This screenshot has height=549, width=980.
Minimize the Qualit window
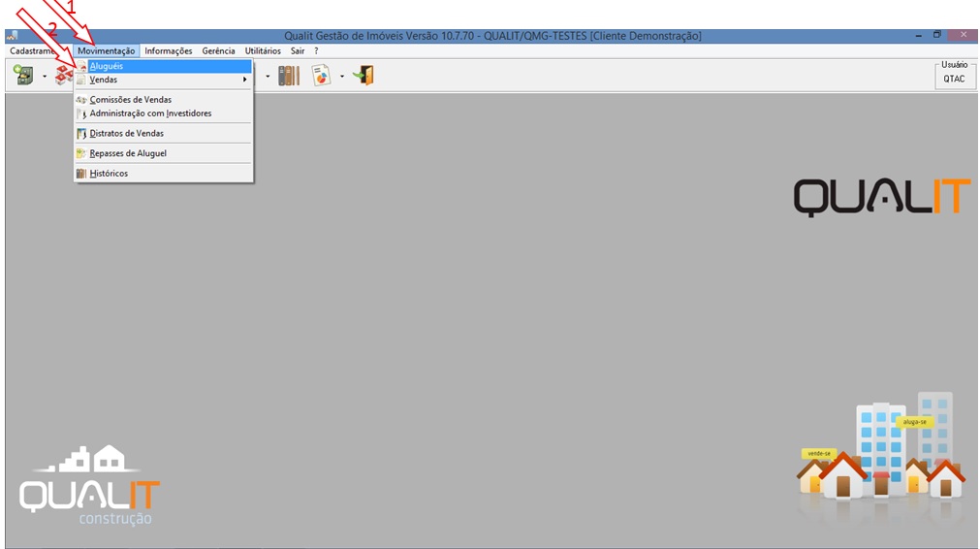point(919,36)
